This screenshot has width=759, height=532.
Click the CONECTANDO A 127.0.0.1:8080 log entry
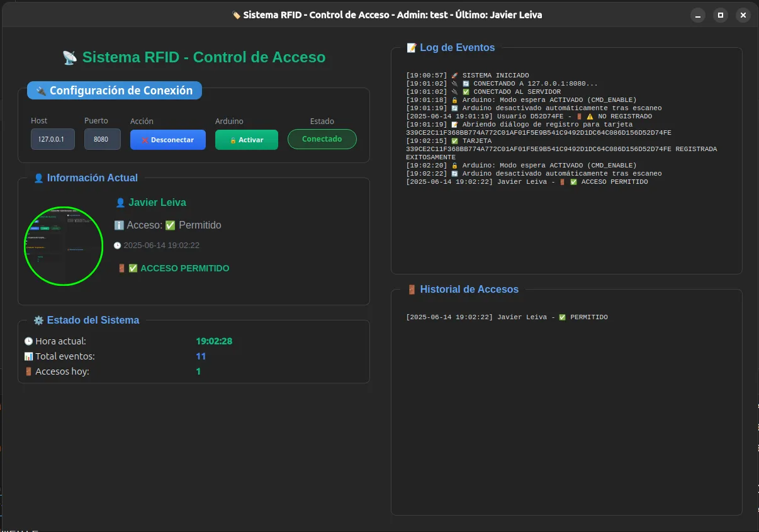pyautogui.click(x=502, y=84)
